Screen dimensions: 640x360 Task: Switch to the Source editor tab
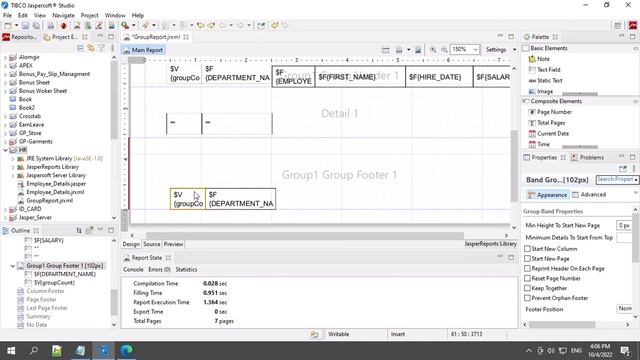151,244
